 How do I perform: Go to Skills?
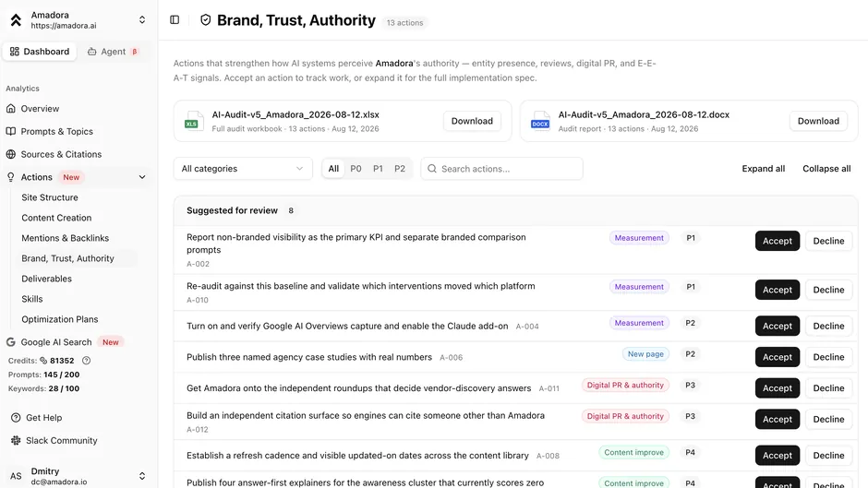32,299
